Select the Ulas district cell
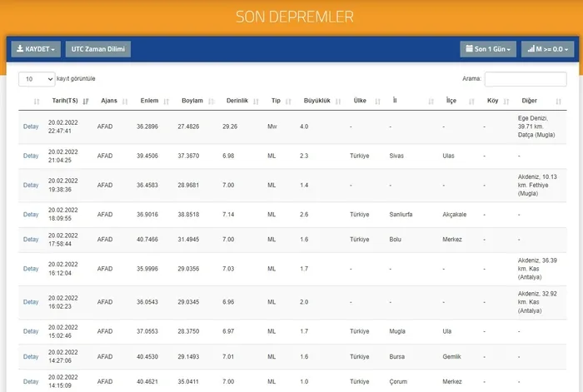Screen dimensions: 583x392 pos(448,156)
